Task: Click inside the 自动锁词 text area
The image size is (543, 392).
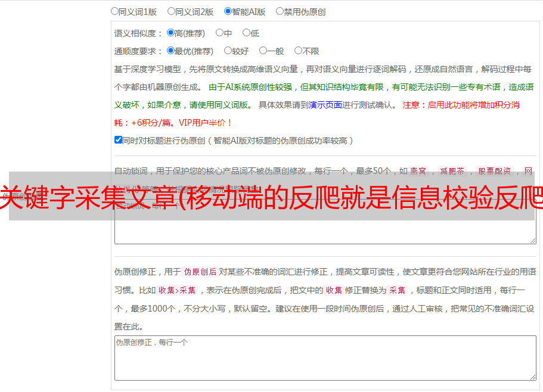Action: coord(325,222)
